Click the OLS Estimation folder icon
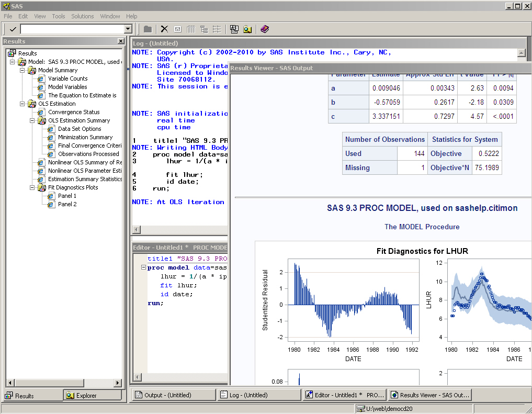The image size is (532, 414). pyautogui.click(x=32, y=104)
